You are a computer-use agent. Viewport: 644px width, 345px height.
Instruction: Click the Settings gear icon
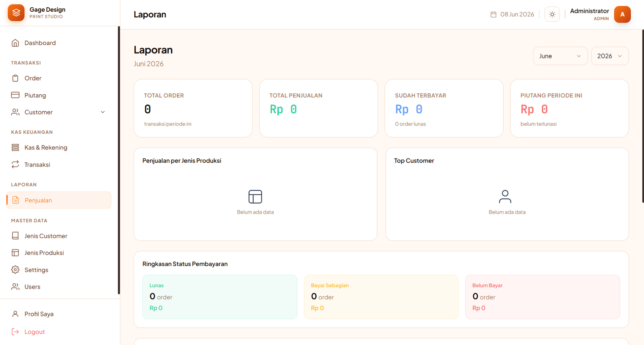coord(15,270)
